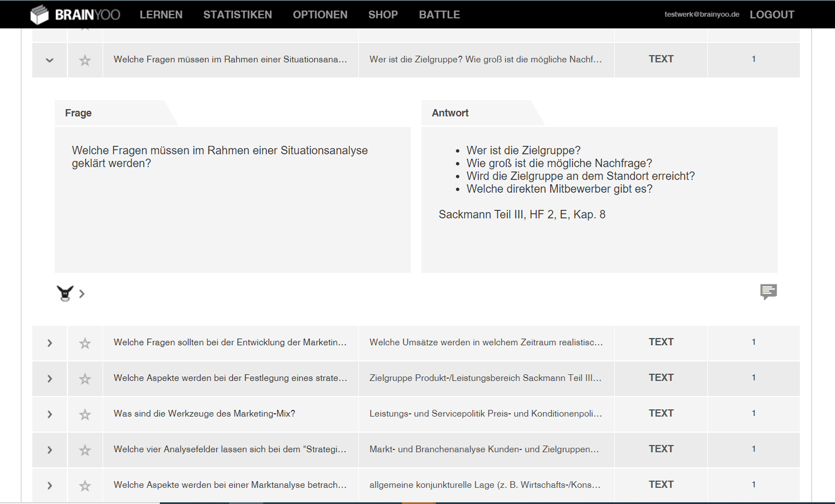
Task: Click the Antwort answer text panel
Action: coord(599,200)
